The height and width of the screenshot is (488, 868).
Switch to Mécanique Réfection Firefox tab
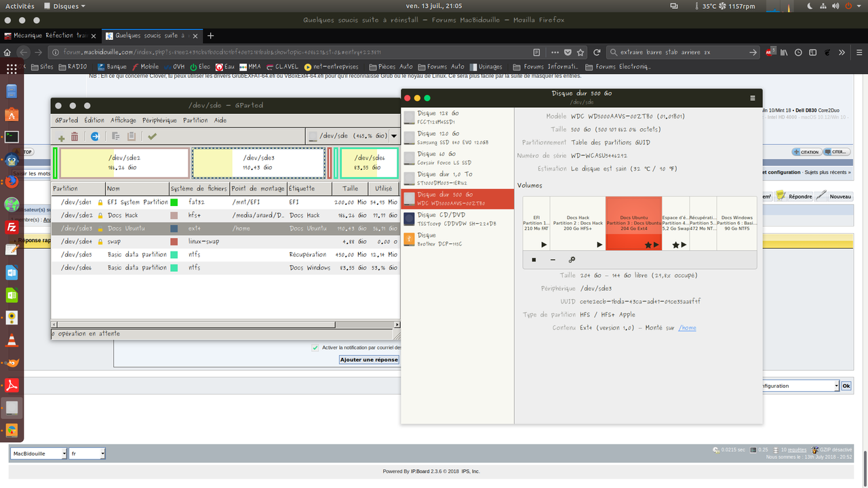coord(52,36)
